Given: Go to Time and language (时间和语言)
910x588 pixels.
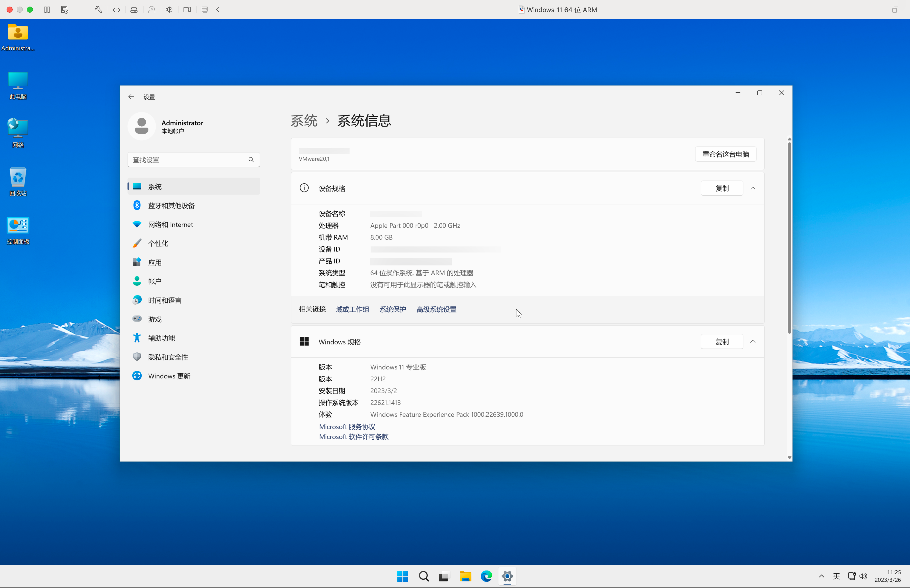Looking at the screenshot, I should tap(165, 300).
